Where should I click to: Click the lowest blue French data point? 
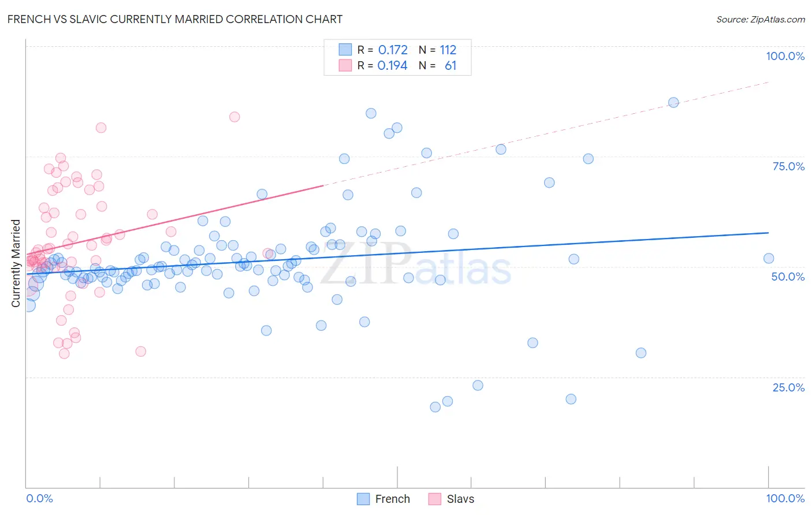(x=435, y=407)
